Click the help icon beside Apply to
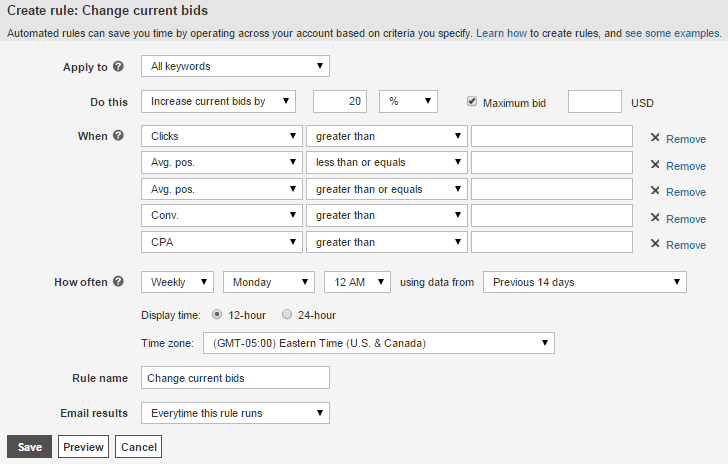This screenshot has width=728, height=464. tap(118, 66)
